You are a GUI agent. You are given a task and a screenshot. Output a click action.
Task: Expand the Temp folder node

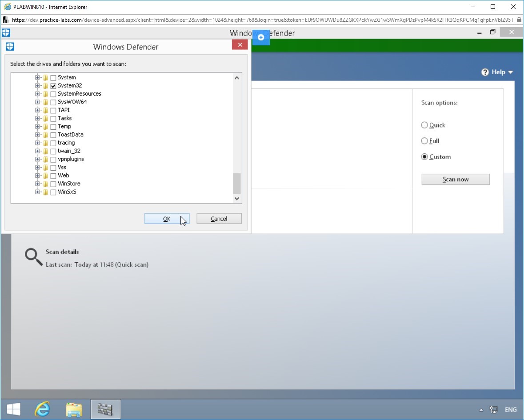tap(37, 127)
